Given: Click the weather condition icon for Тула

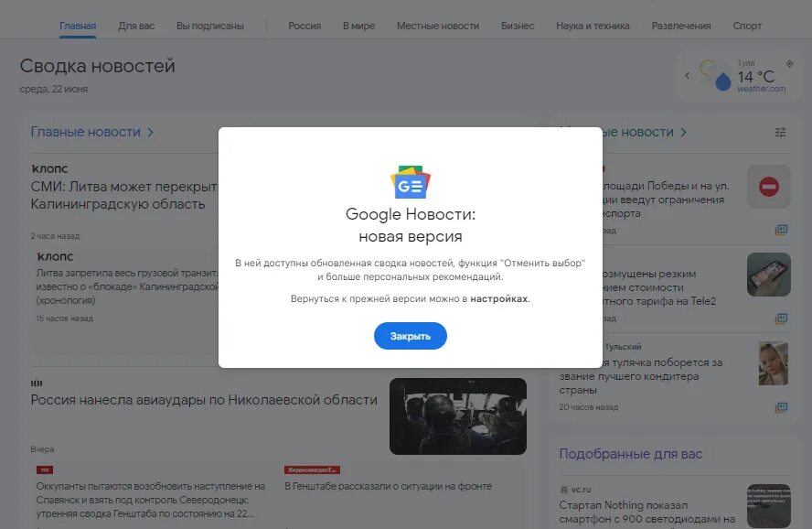Looking at the screenshot, I should (715, 76).
